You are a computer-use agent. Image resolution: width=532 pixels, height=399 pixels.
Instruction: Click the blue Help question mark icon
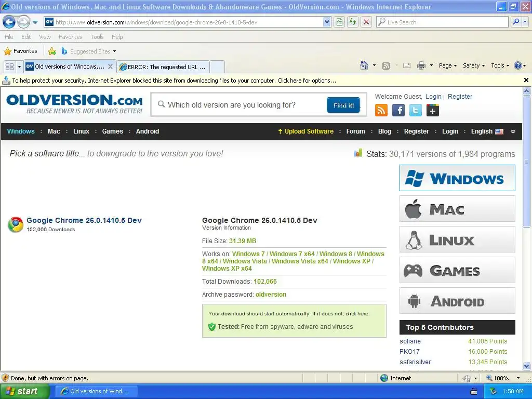(x=518, y=65)
